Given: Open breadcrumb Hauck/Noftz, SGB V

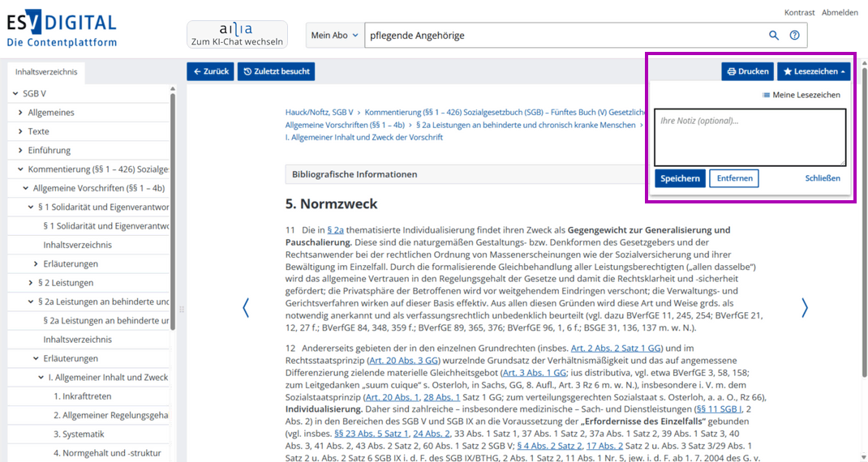Looking at the screenshot, I should pos(320,112).
